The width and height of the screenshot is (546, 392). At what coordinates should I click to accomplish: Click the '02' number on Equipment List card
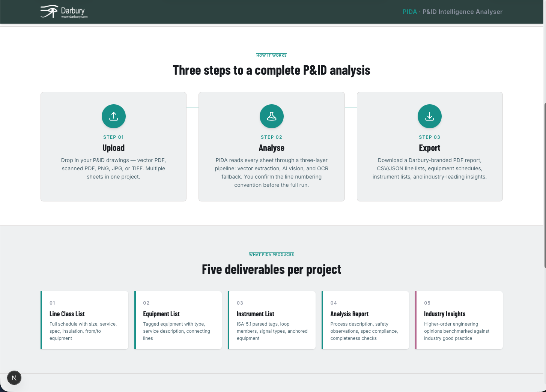[146, 303]
